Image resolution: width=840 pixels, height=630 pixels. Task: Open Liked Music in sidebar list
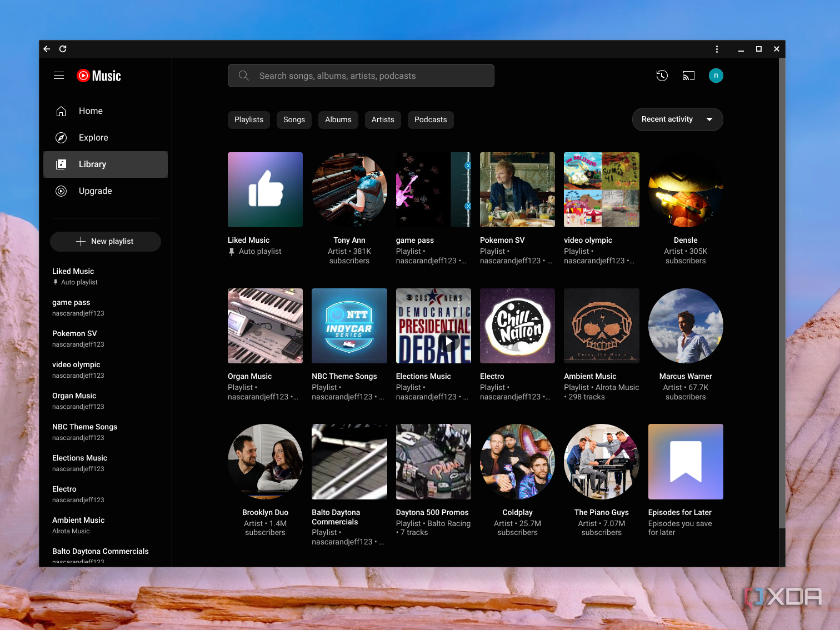[106, 276]
